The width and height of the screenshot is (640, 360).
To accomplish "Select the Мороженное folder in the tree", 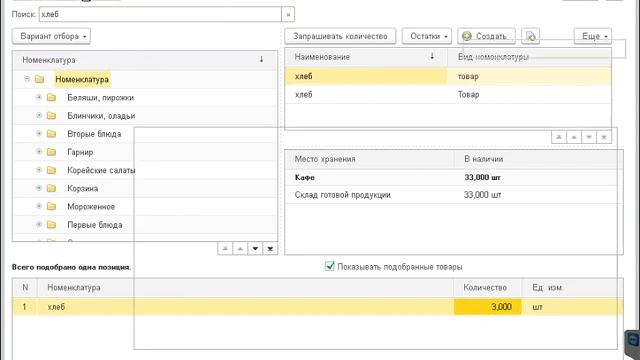I will (x=91, y=207).
